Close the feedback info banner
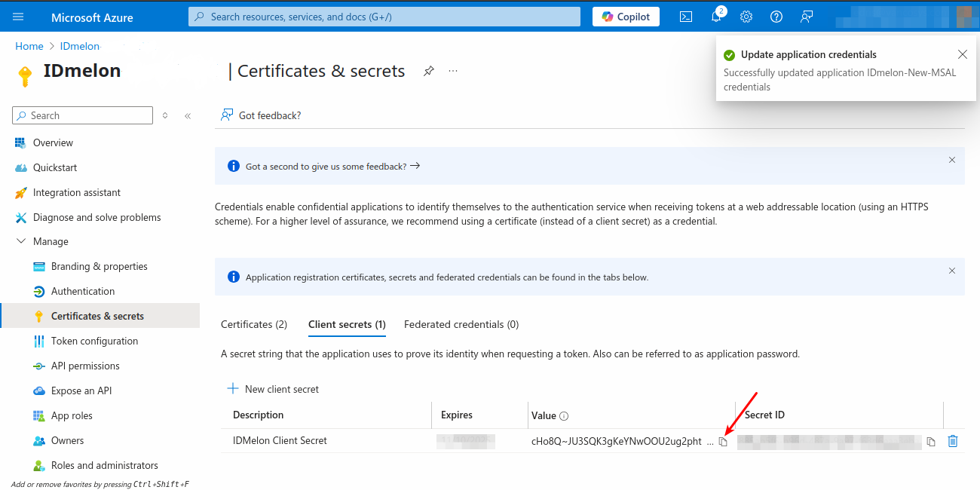Screen dimensions: 980x490 pyautogui.click(x=952, y=160)
